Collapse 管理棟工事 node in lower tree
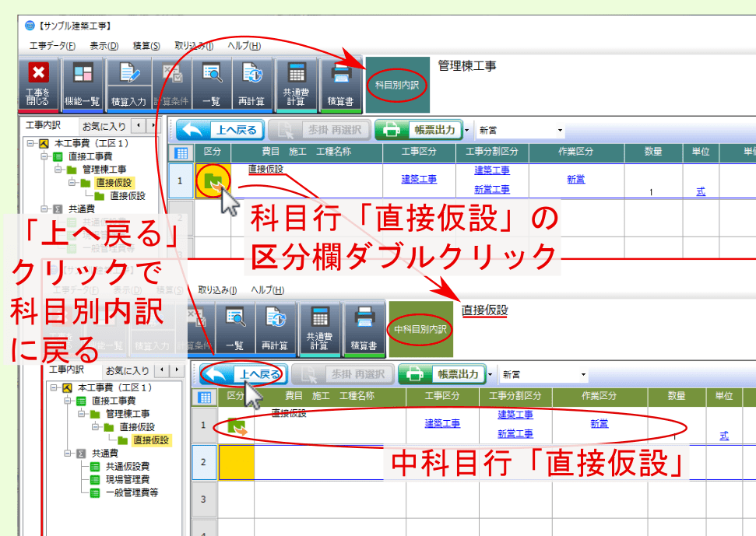This screenshot has height=536, width=756. (82, 413)
